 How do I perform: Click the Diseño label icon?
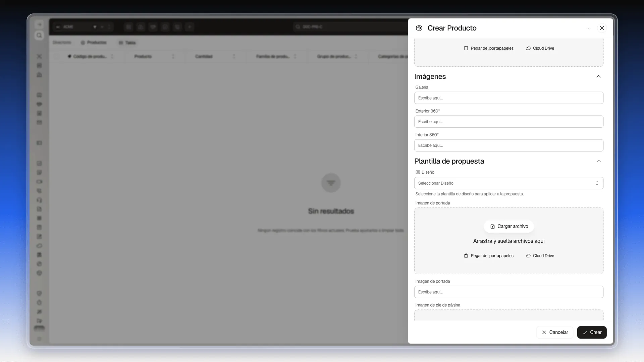418,172
